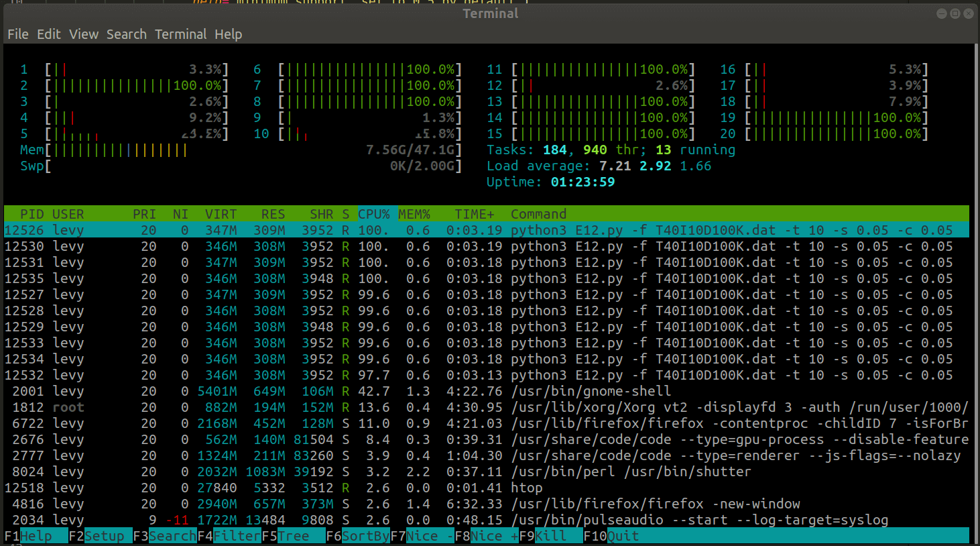Sort by the USER column header
The height and width of the screenshot is (546, 980).
68,214
